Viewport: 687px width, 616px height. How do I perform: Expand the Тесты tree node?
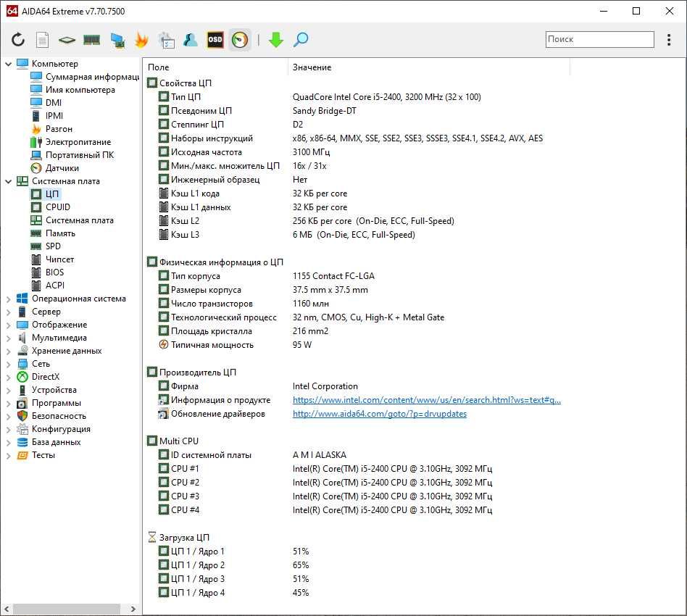point(8,456)
